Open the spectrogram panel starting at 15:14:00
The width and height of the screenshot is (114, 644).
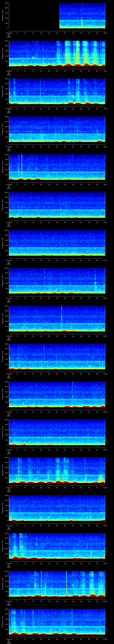[57, 394]
